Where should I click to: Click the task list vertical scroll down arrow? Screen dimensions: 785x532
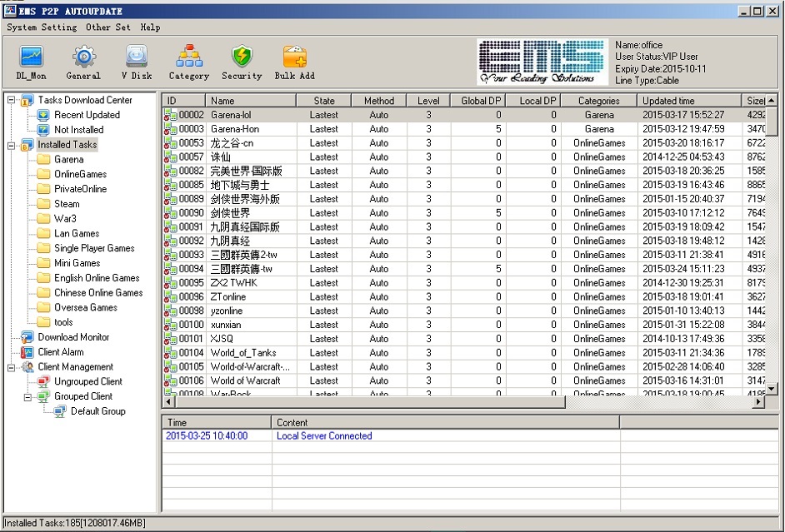[772, 389]
